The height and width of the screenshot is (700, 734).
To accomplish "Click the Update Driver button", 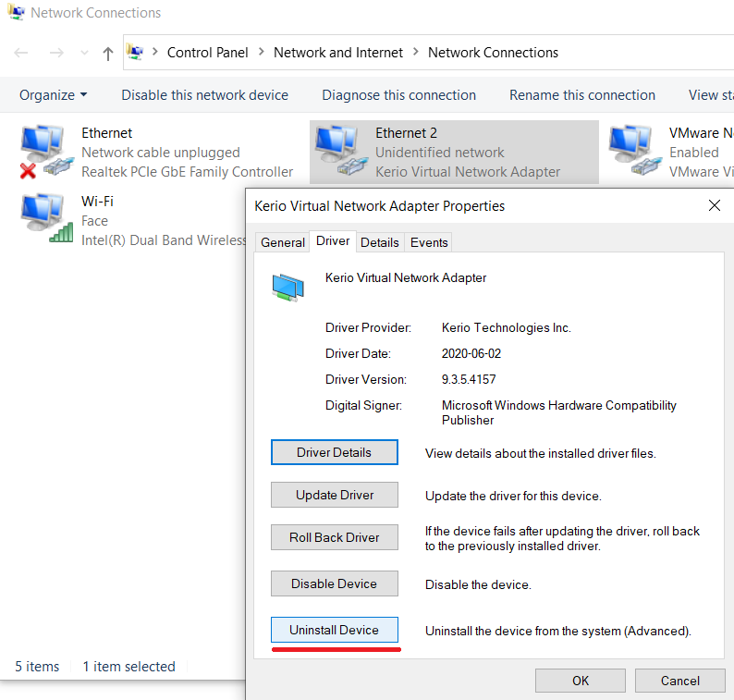I will (335, 495).
